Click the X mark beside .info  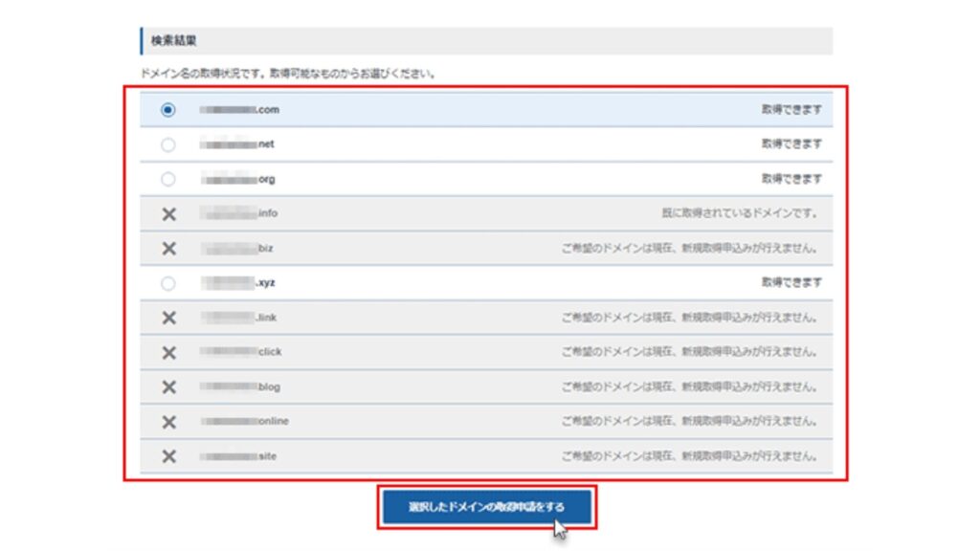tap(168, 214)
